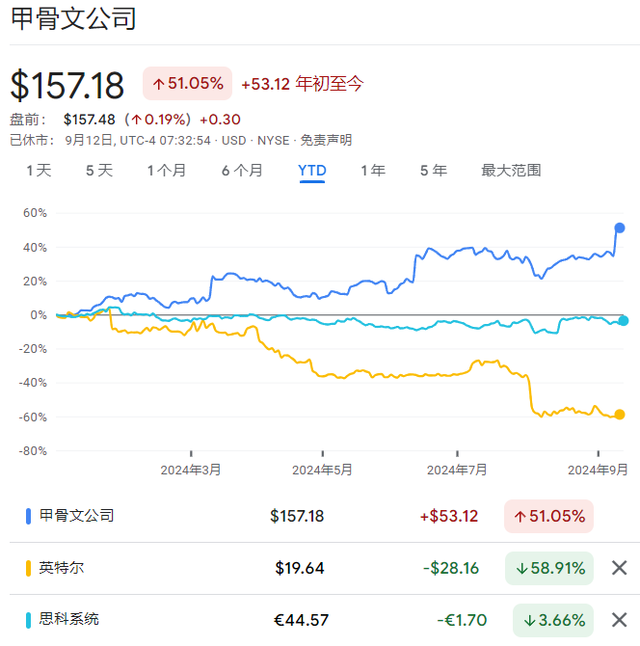Switch to the 6个月 range tab
The width and height of the screenshot is (640, 646).
(242, 170)
